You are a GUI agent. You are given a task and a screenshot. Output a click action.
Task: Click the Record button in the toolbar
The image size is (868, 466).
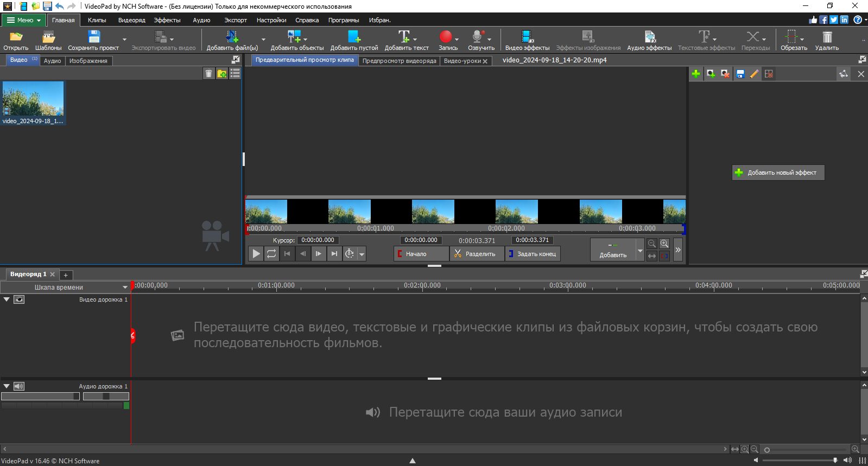click(x=446, y=37)
